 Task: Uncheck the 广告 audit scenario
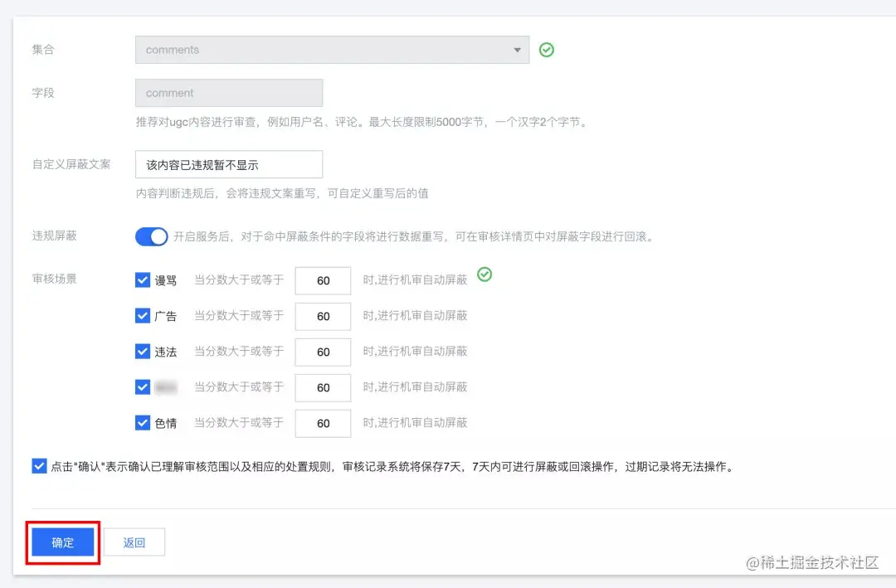[142, 315]
